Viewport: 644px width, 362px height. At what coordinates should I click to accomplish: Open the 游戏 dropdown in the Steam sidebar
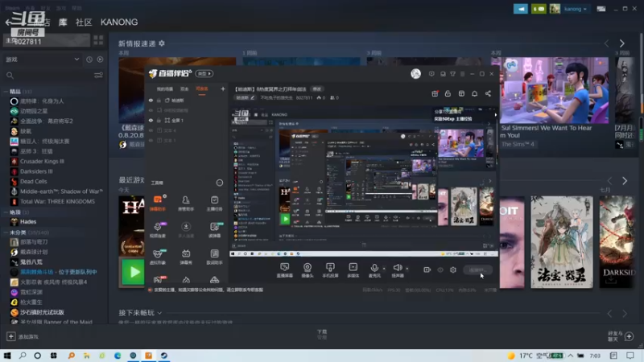tap(43, 60)
